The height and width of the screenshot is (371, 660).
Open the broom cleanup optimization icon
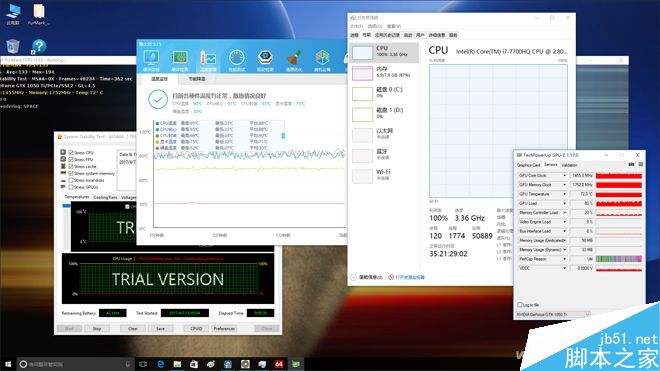294,58
